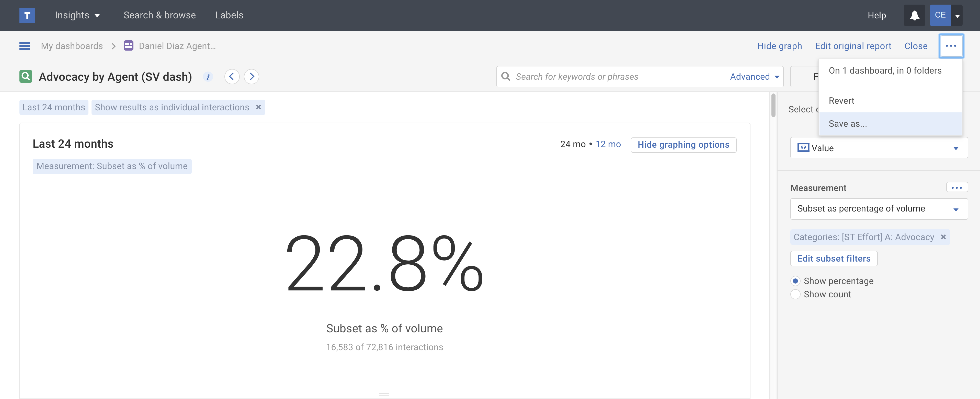
Task: Click the top-right ellipsis menu button
Action: point(951,46)
